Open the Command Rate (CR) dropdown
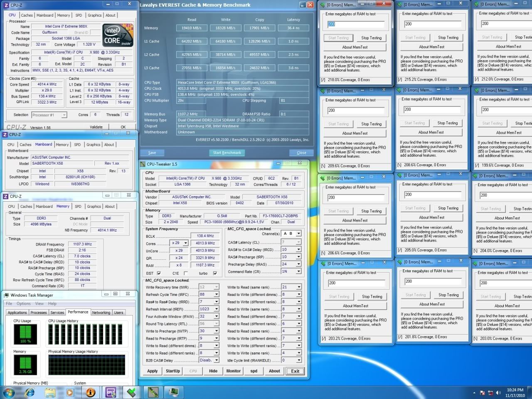The height and width of the screenshot is (399, 532). [298, 271]
